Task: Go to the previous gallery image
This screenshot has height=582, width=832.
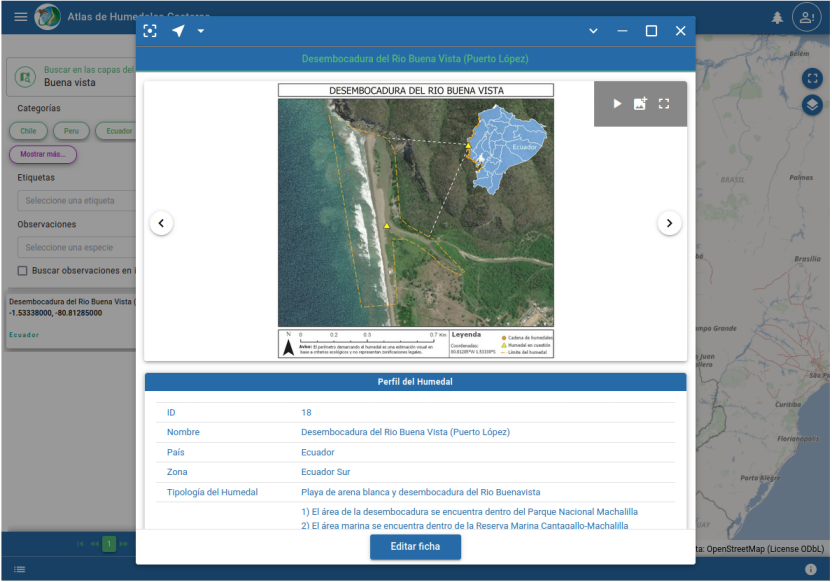Action: click(x=162, y=223)
